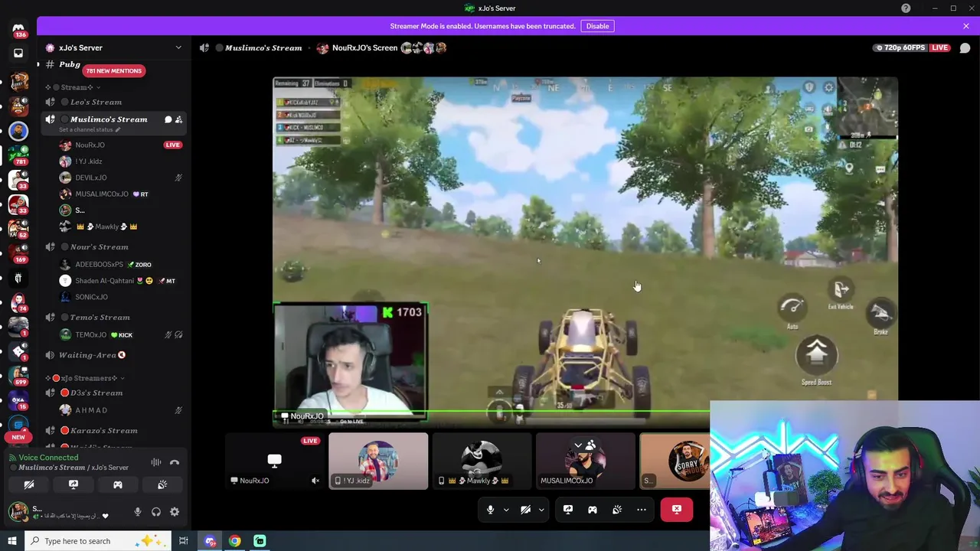This screenshot has width=980, height=551.
Task: Toggle camera in the call control bar
Action: (x=526, y=510)
